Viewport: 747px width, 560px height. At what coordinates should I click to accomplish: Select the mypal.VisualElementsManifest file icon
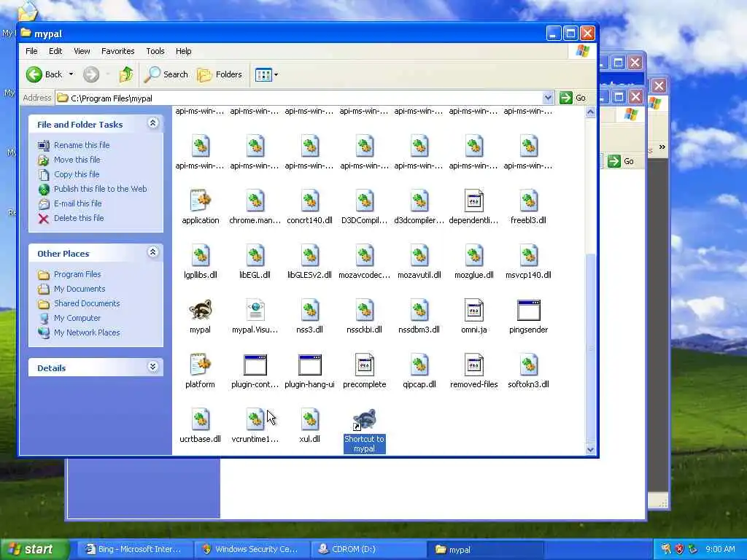tap(255, 311)
